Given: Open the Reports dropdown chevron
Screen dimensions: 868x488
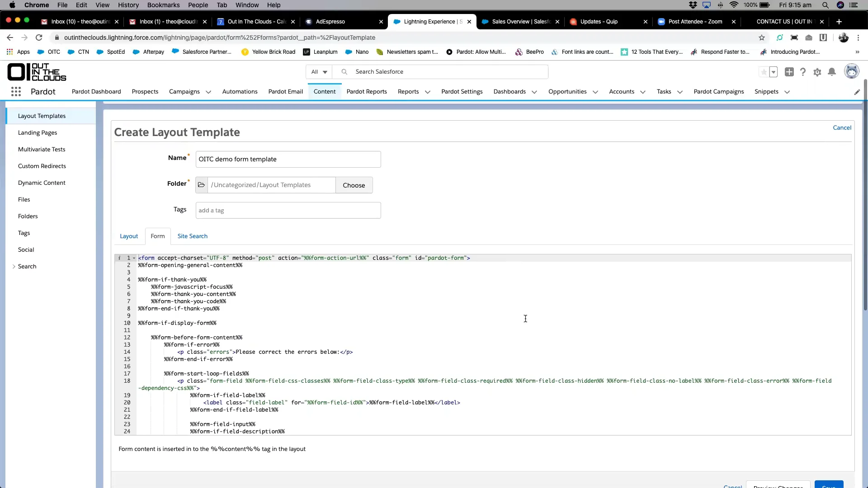Looking at the screenshot, I should 427,92.
